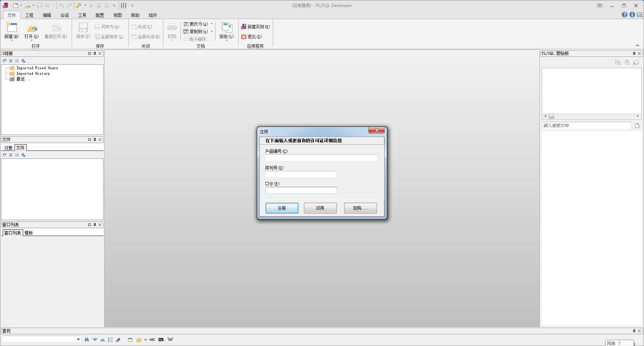Click 新建实例 to start a new instance
This screenshot has width=644, height=346.
click(256, 27)
